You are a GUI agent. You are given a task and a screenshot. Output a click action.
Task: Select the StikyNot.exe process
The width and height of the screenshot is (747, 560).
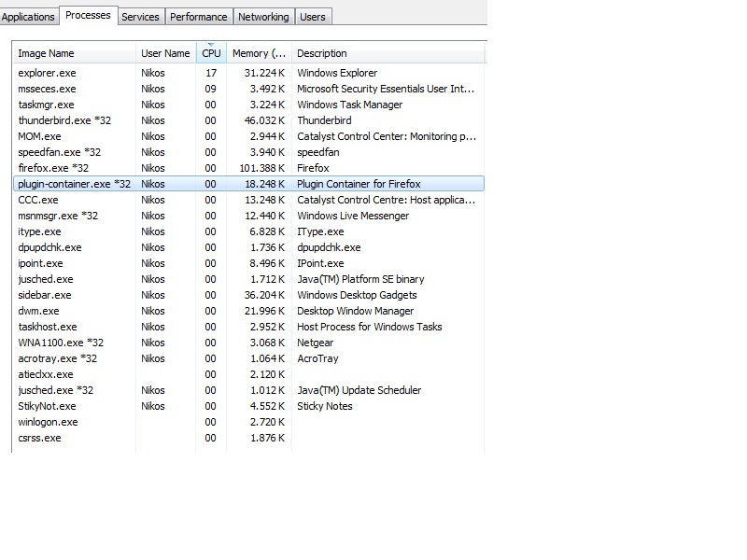(x=248, y=406)
